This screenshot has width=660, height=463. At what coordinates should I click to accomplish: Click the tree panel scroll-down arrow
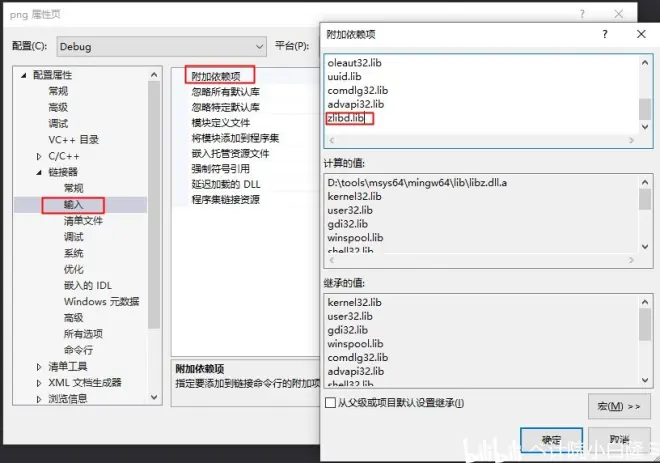pyautogui.click(x=154, y=397)
